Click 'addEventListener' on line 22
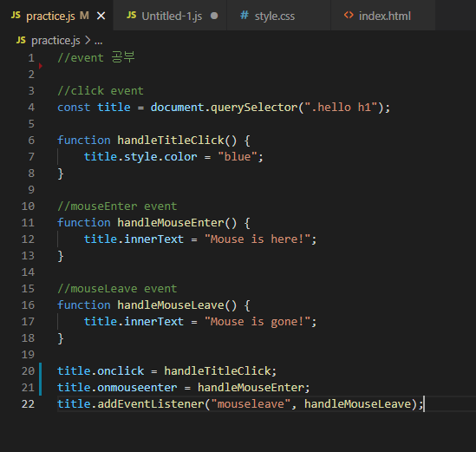Image resolution: width=476 pixels, height=452 pixels. pyautogui.click(x=151, y=403)
